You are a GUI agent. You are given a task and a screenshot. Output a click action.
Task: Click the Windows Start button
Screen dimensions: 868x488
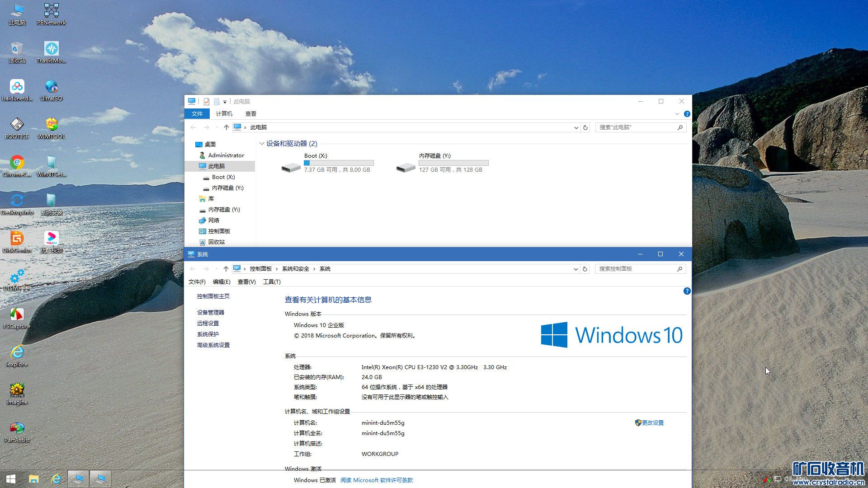coord(11,479)
